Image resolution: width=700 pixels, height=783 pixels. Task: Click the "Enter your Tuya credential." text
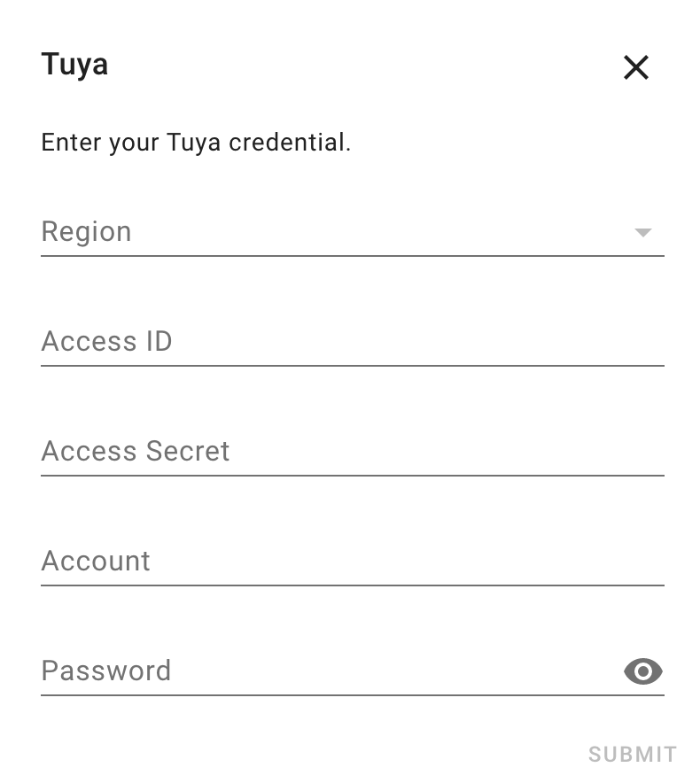click(196, 143)
